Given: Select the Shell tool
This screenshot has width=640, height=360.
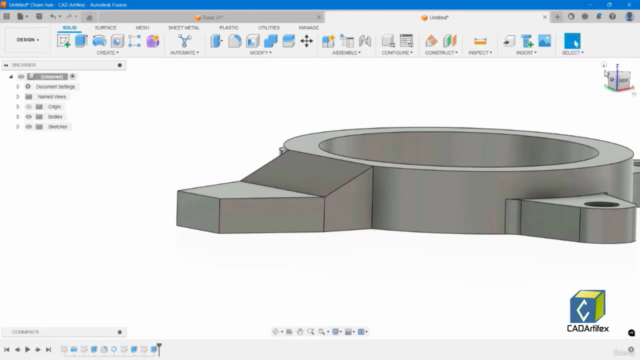Looking at the screenshot, I should pos(253,41).
